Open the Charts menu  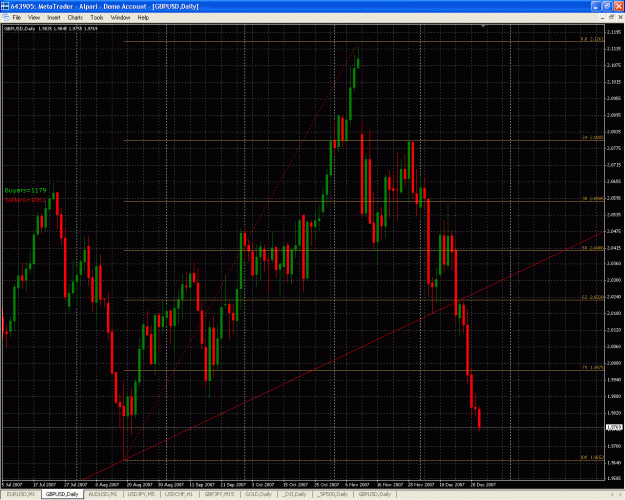click(75, 18)
